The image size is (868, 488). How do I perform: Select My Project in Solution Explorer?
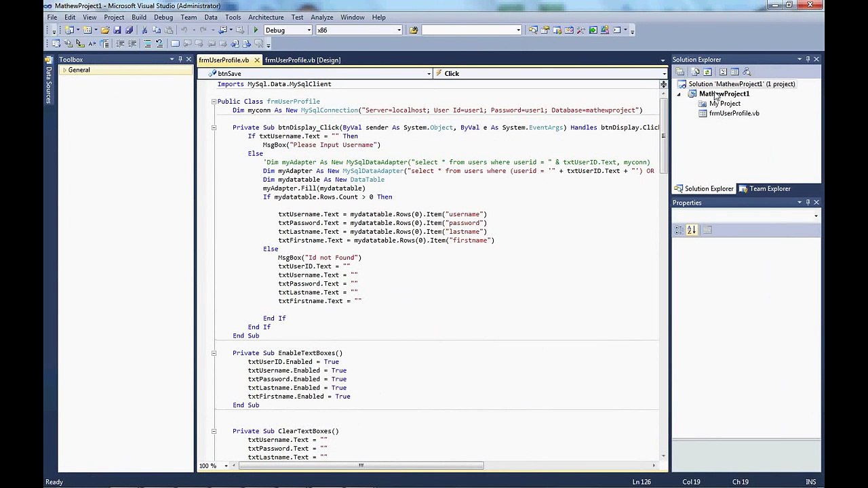(x=724, y=104)
